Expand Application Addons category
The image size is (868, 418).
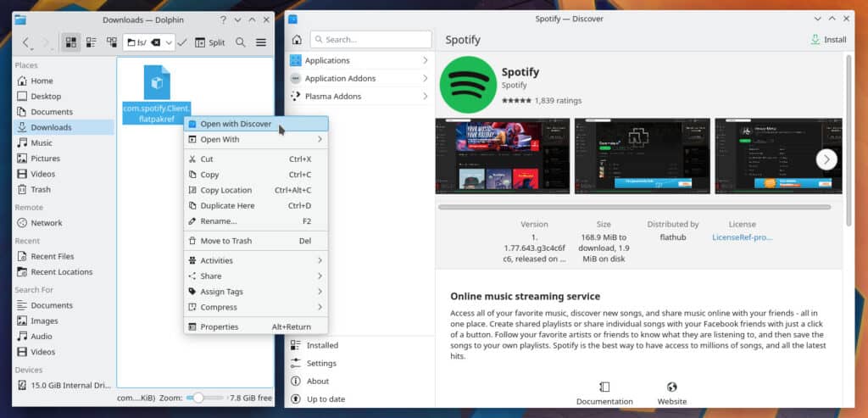(359, 78)
